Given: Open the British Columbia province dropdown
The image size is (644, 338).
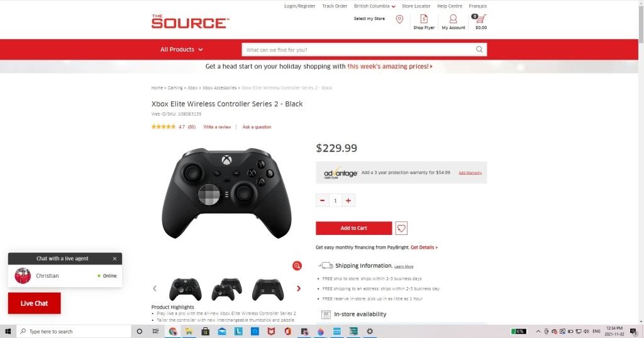Looking at the screenshot, I should click(x=375, y=6).
